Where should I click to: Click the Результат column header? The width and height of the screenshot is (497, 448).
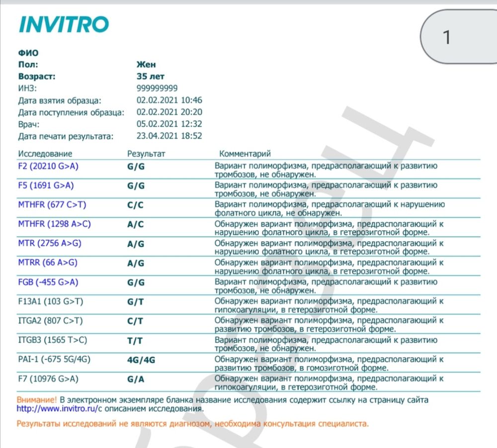(x=146, y=154)
